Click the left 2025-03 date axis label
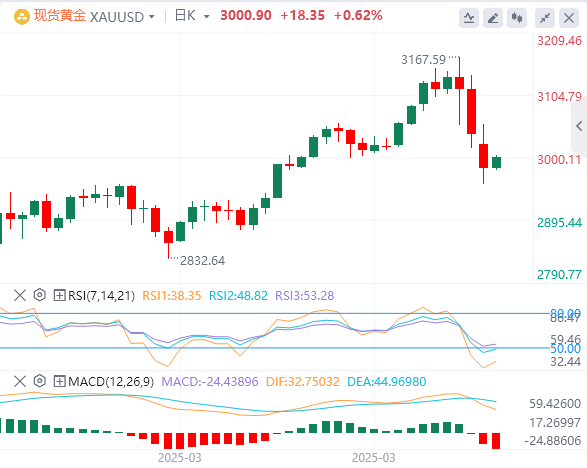Screen dimensions: 587x468 179,458
